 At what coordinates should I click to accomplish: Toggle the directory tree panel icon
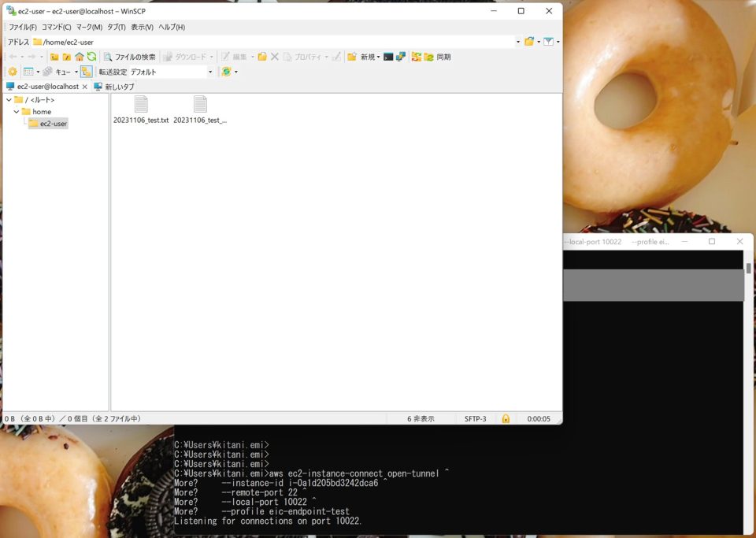pos(87,72)
